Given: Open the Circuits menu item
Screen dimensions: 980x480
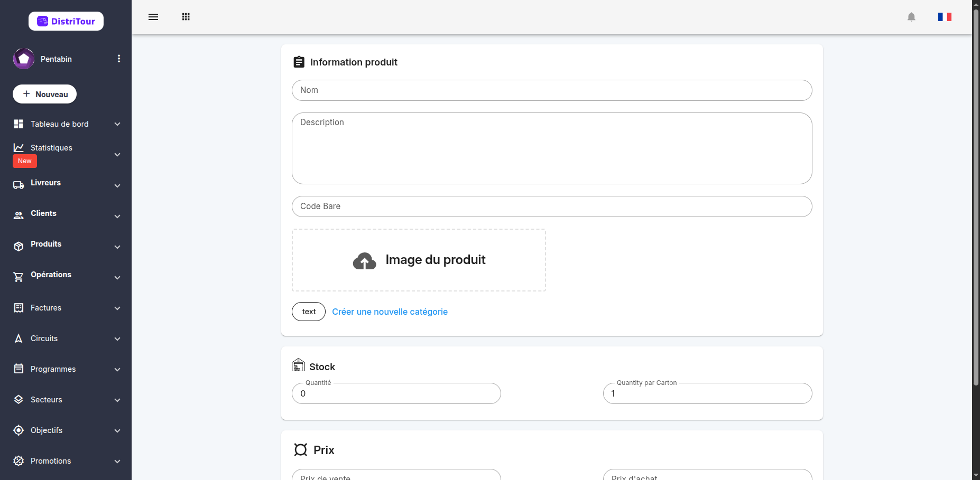Looking at the screenshot, I should coord(66,338).
